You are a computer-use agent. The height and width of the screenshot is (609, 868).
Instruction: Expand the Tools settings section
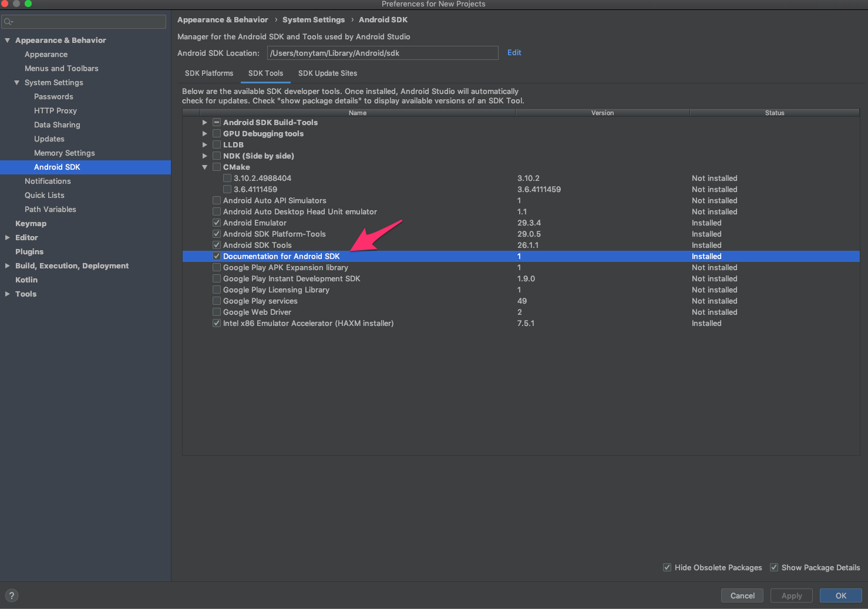(x=8, y=294)
